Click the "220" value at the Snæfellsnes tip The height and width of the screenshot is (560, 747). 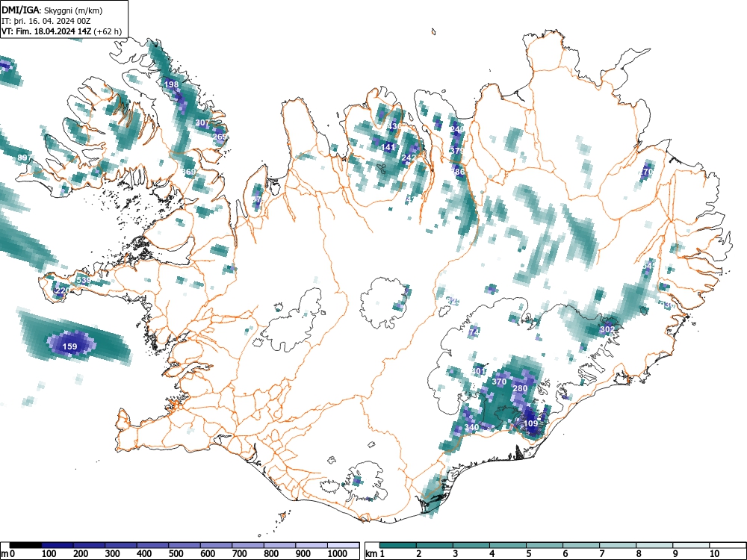(x=63, y=290)
